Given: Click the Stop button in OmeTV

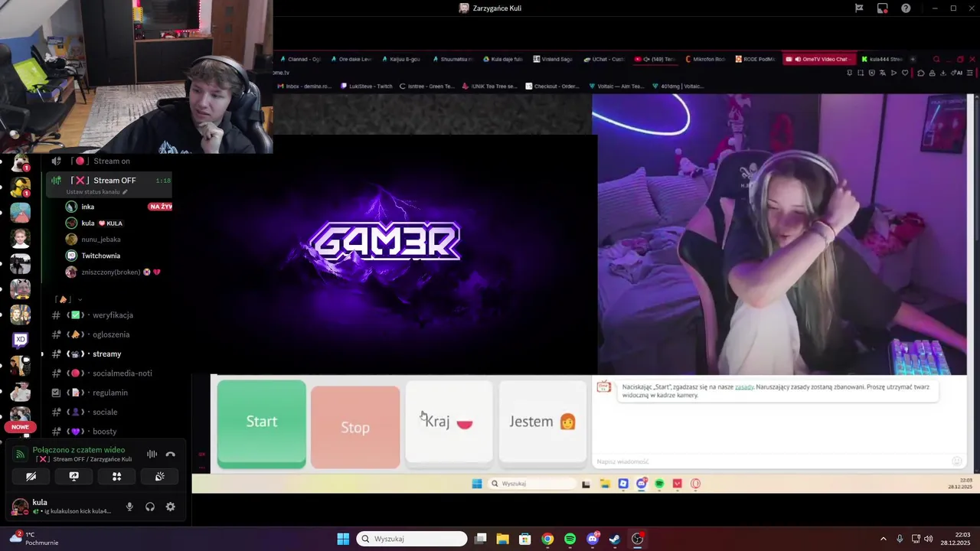Looking at the screenshot, I should pyautogui.click(x=355, y=426).
